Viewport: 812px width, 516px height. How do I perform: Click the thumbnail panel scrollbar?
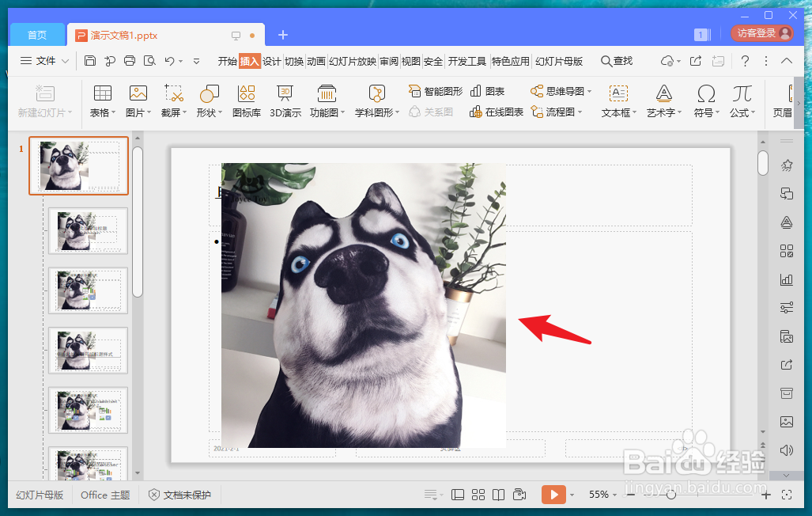click(x=138, y=222)
